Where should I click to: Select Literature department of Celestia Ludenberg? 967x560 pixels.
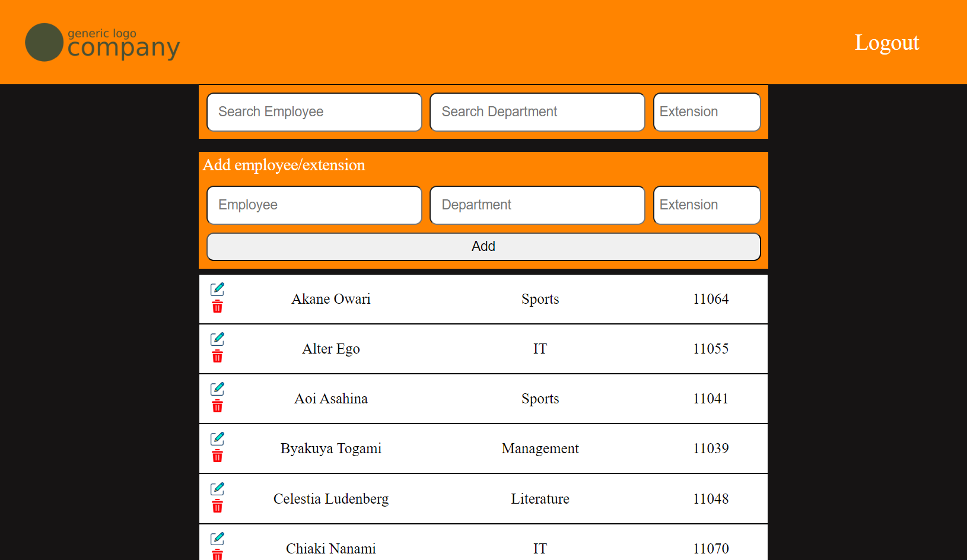[x=540, y=499]
